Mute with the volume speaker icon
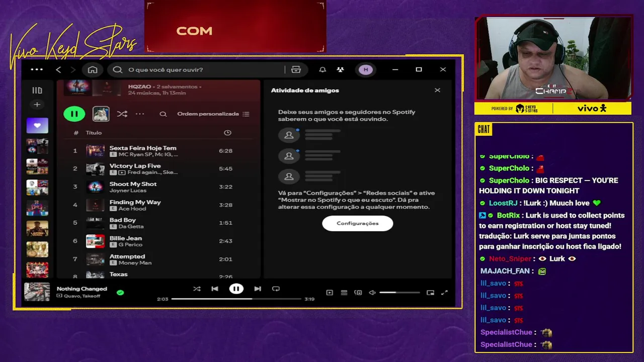Screen dimensions: 644x362 [372, 293]
